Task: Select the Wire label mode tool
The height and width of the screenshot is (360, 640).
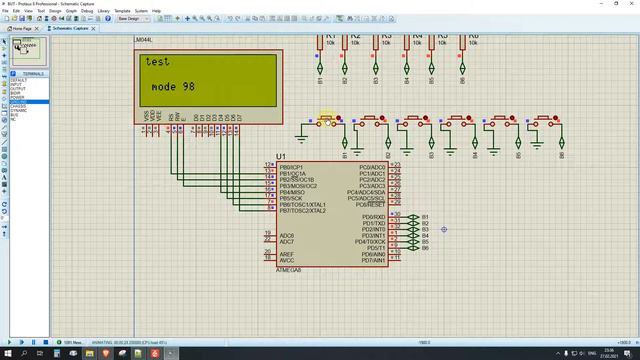Action: point(4,62)
